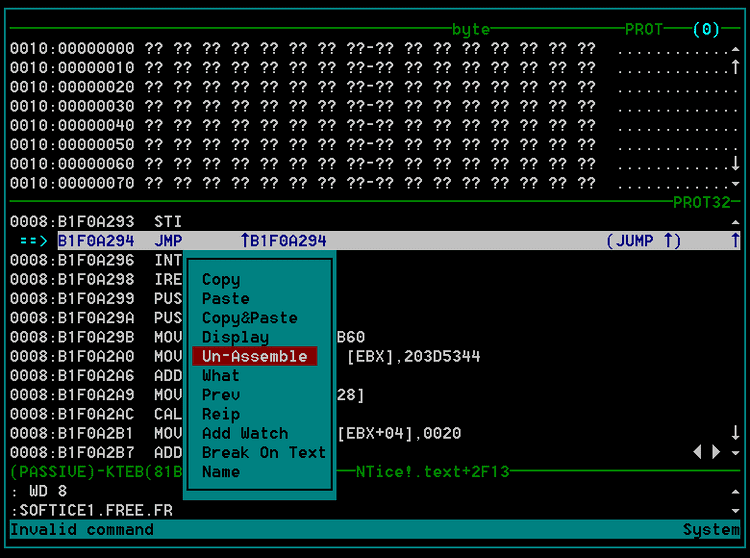Viewport: 750px width, 558px height.
Task: Click data row address 0010:00000030
Action: 72,106
